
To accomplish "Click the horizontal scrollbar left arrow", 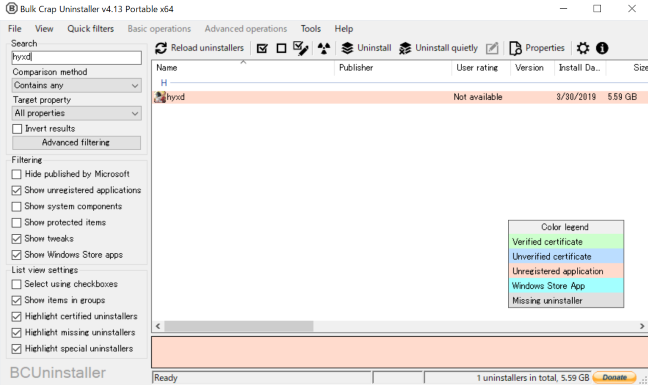I will click(158, 326).
